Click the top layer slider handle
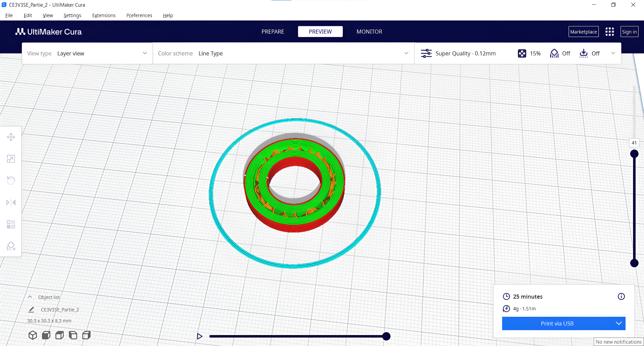 [x=634, y=154]
